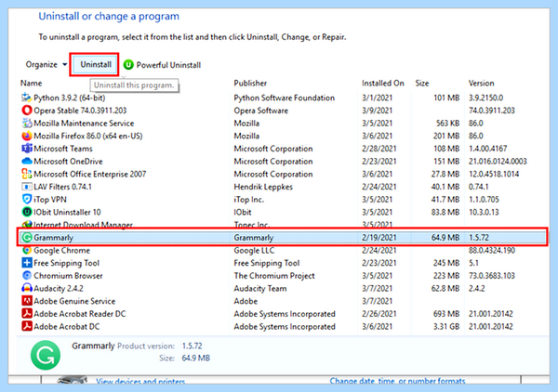The width and height of the screenshot is (558, 392).
Task: Open Change date, time, or number formats link
Action: click(x=397, y=381)
